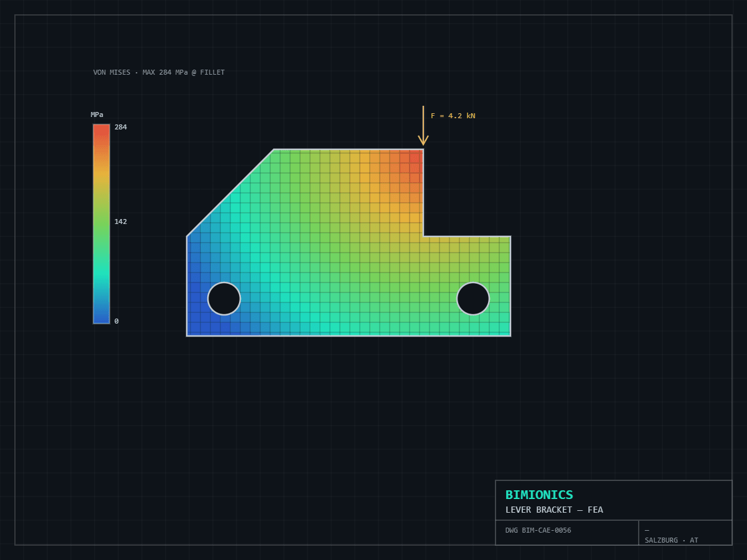Click the von Mises max stress caption
The width and height of the screenshot is (747, 560).
pos(159,73)
